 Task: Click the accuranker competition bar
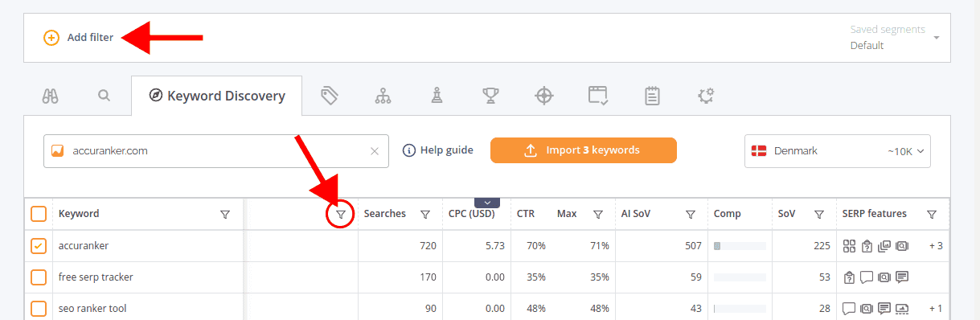(740, 246)
